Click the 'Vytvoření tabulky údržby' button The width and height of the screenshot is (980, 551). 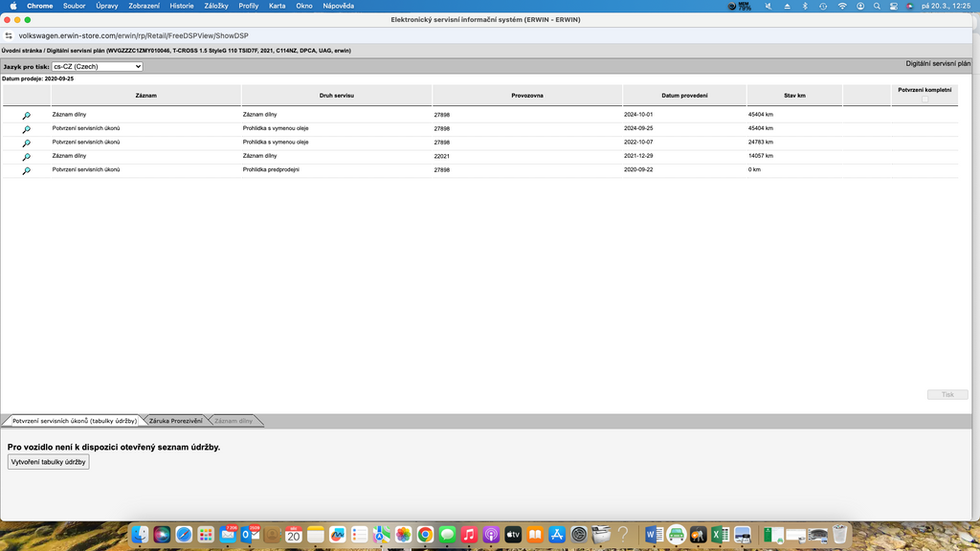tap(48, 462)
